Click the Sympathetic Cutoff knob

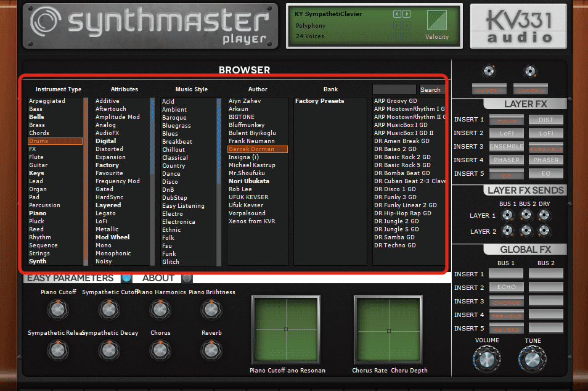pos(108,310)
